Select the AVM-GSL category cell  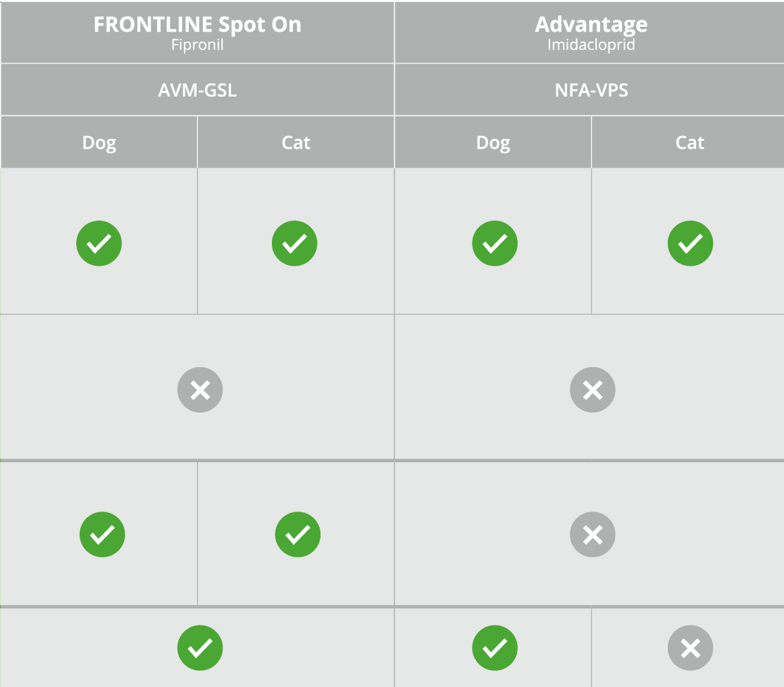197,90
